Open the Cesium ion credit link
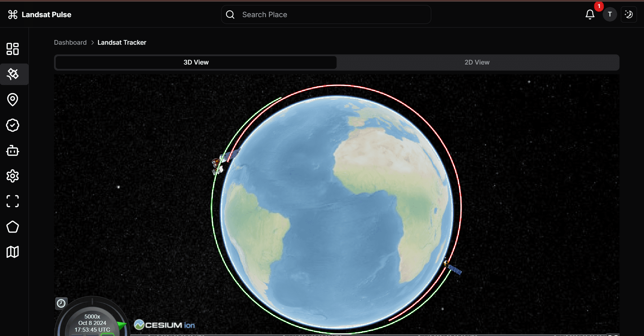 [x=164, y=325]
